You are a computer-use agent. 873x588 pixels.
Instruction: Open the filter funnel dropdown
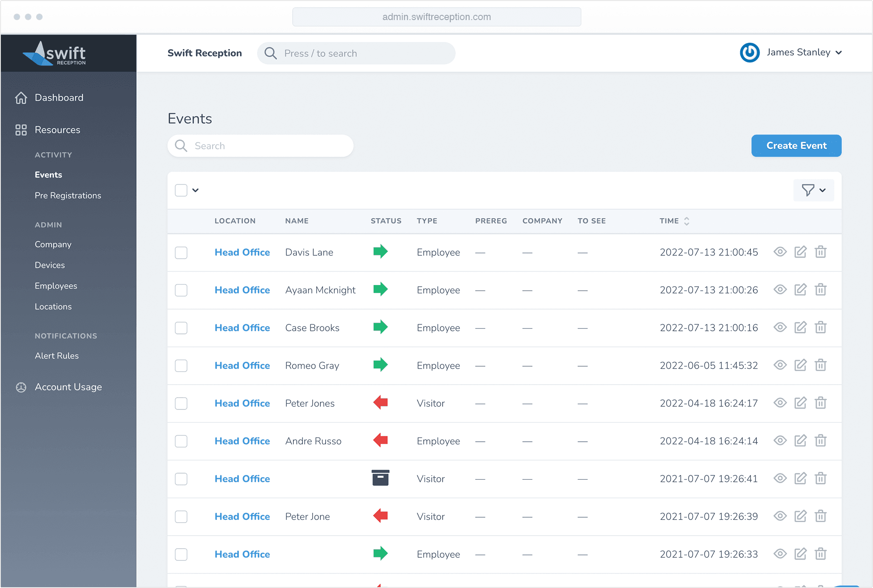813,190
